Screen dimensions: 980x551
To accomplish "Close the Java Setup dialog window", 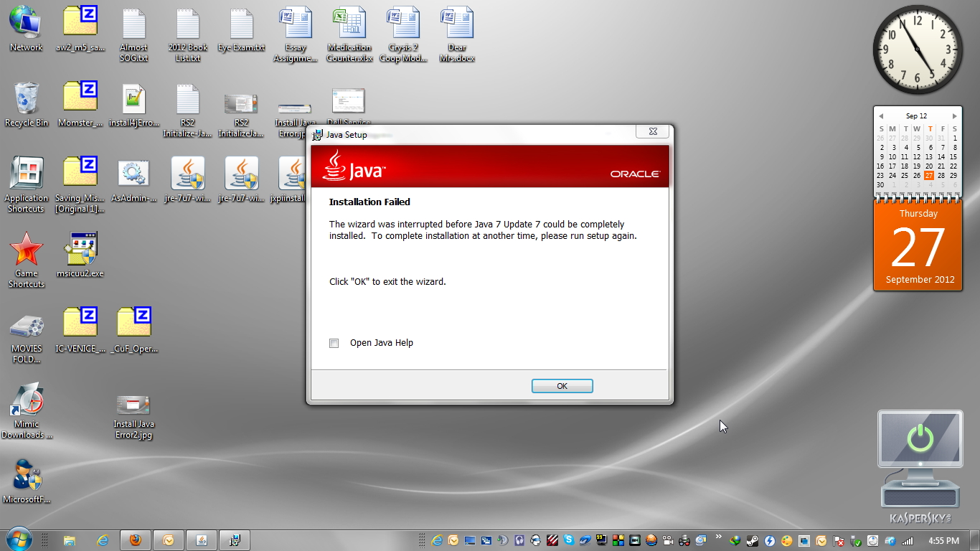I will (x=652, y=131).
